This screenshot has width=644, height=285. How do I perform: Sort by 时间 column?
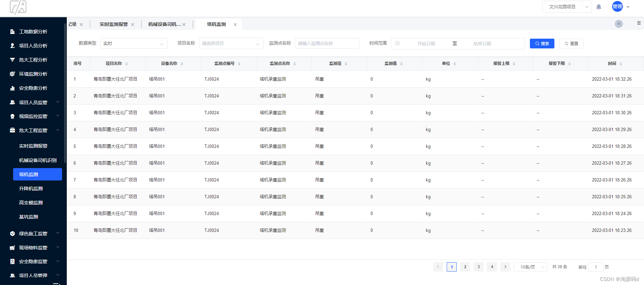click(621, 64)
